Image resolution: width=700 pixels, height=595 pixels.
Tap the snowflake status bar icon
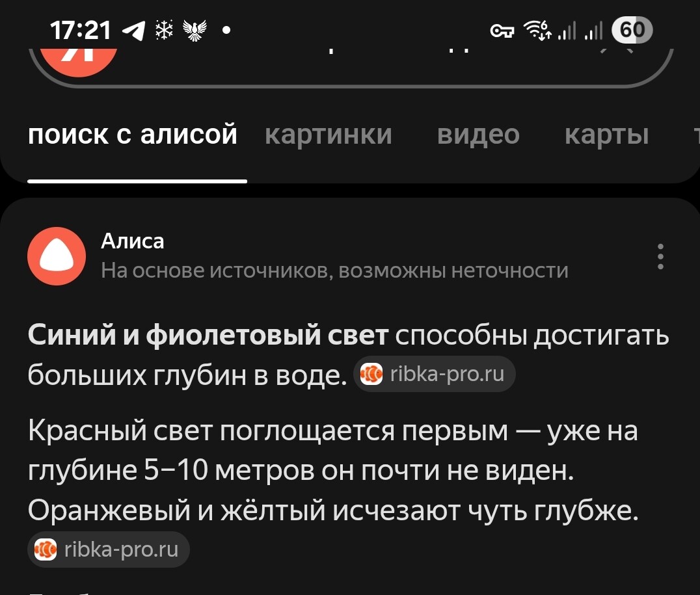point(164,31)
